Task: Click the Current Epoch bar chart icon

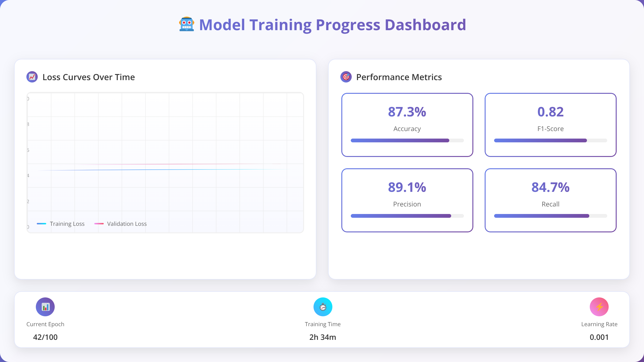Action: [45, 307]
